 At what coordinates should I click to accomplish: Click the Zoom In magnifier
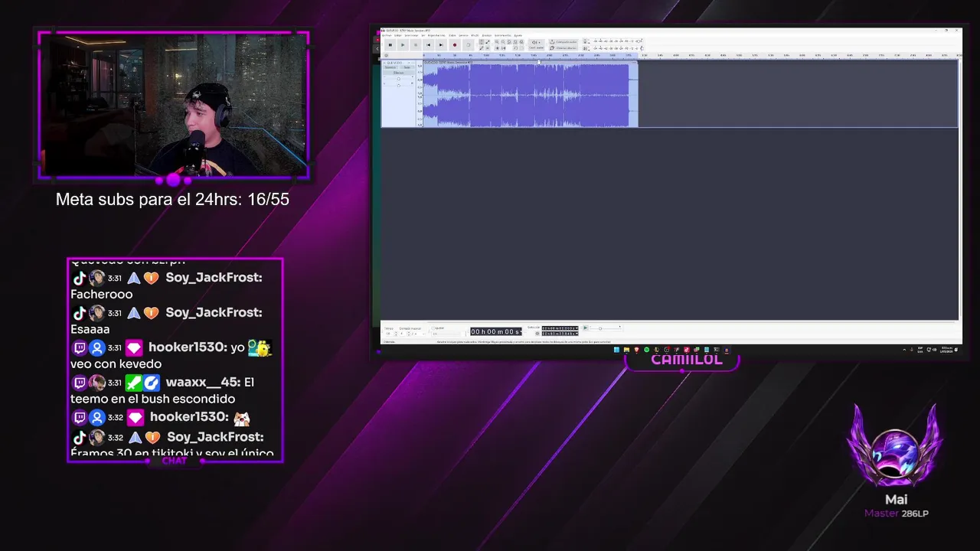497,42
